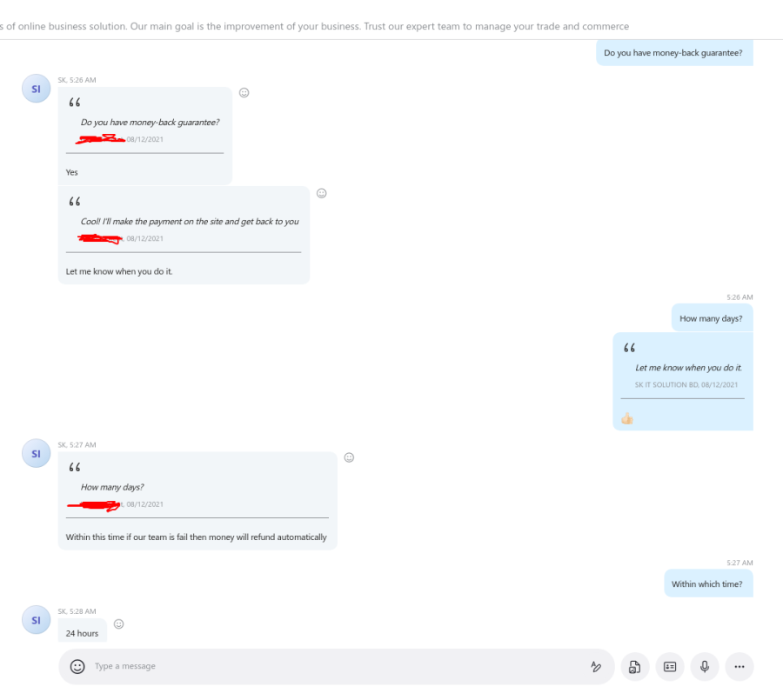The image size is (783, 700).
Task: Click the message input field
Action: coord(337,667)
